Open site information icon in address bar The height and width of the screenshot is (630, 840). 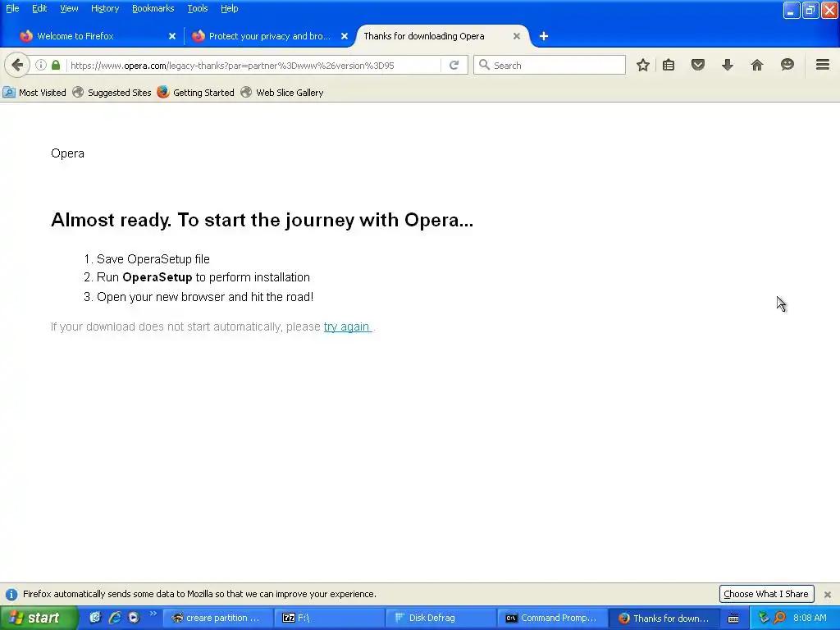[41, 66]
